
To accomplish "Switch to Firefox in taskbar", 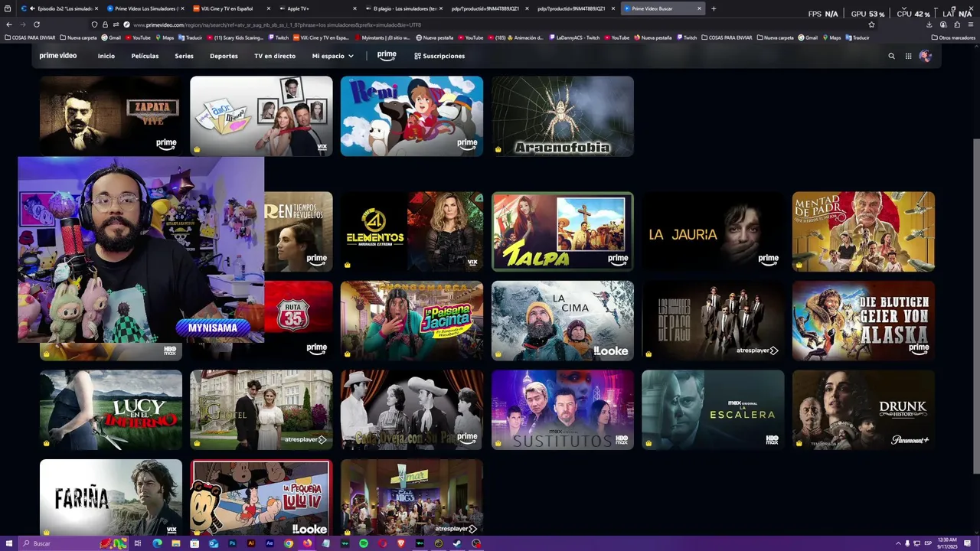I will pos(307,543).
